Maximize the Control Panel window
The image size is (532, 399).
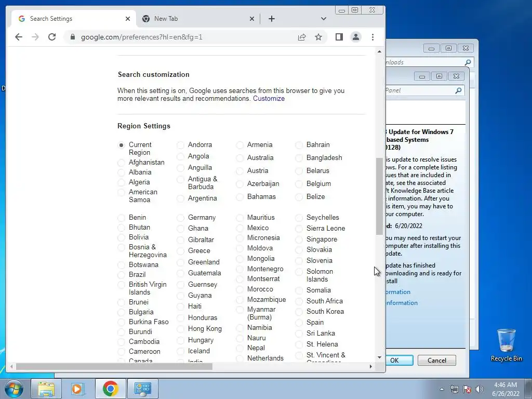(439, 76)
